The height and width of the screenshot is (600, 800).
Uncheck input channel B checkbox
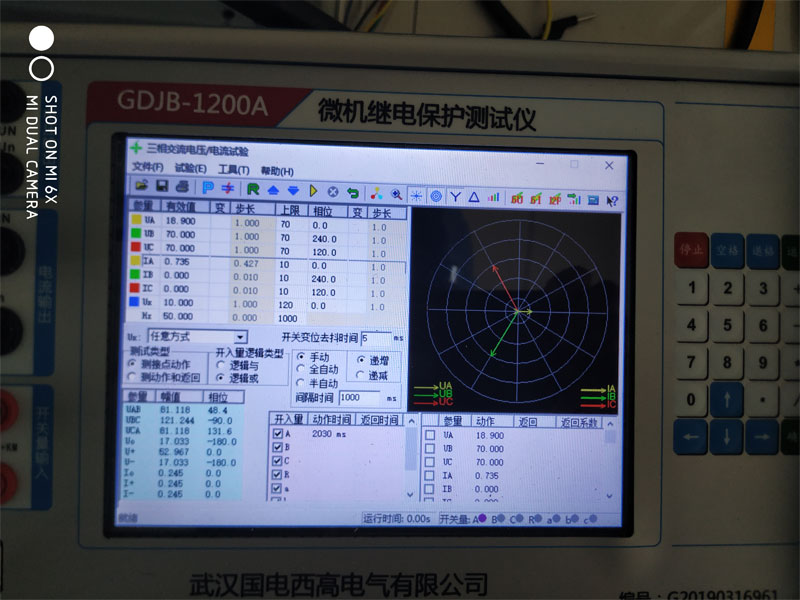278,448
